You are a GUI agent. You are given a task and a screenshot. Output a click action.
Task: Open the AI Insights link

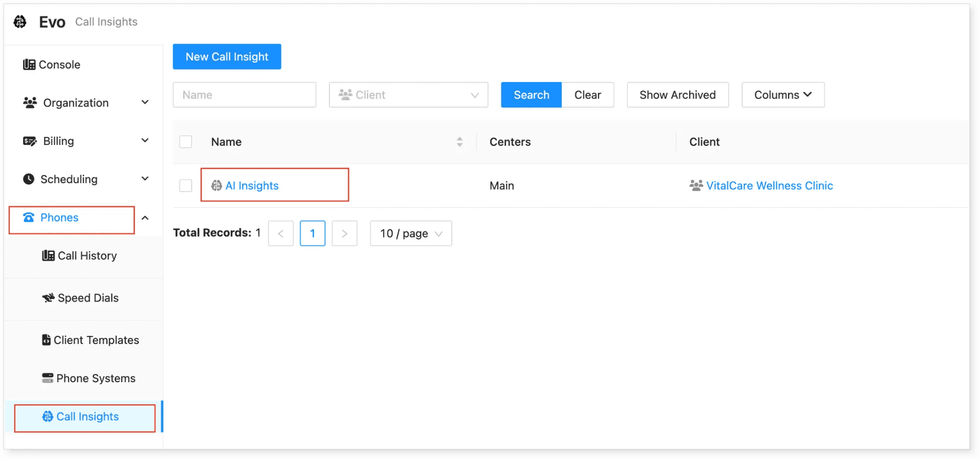252,186
